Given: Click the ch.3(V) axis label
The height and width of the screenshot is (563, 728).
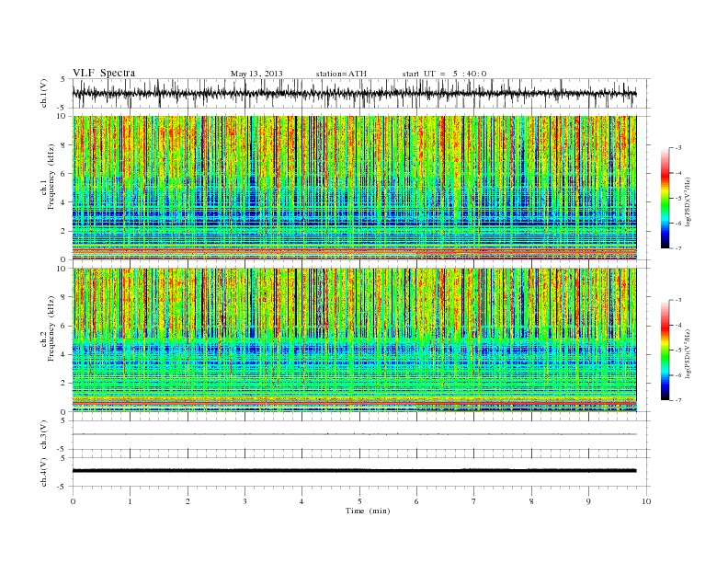Looking at the screenshot, I should click(44, 435).
